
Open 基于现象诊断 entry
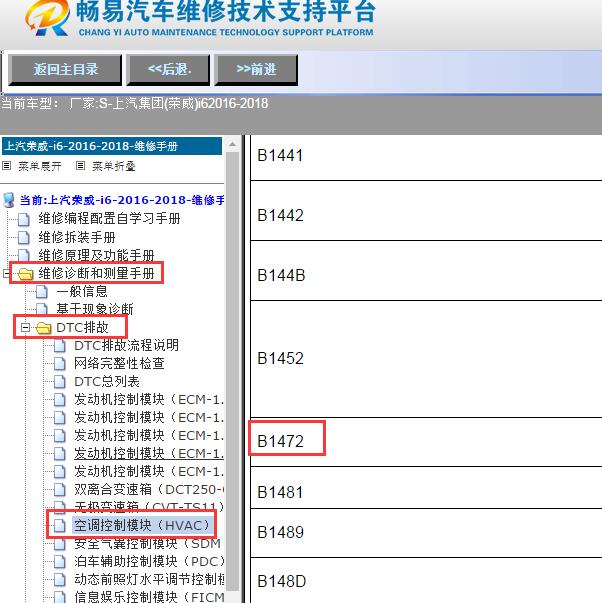(x=95, y=309)
